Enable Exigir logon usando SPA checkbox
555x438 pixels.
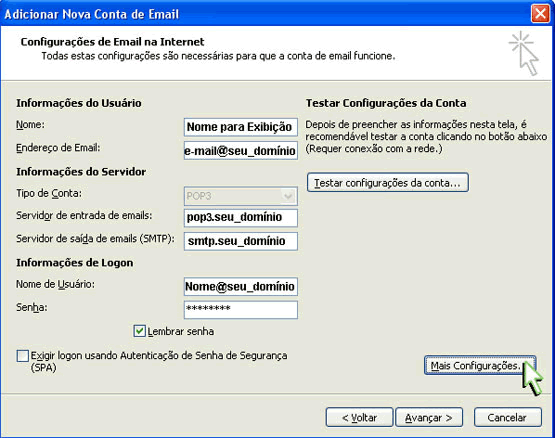(x=23, y=356)
